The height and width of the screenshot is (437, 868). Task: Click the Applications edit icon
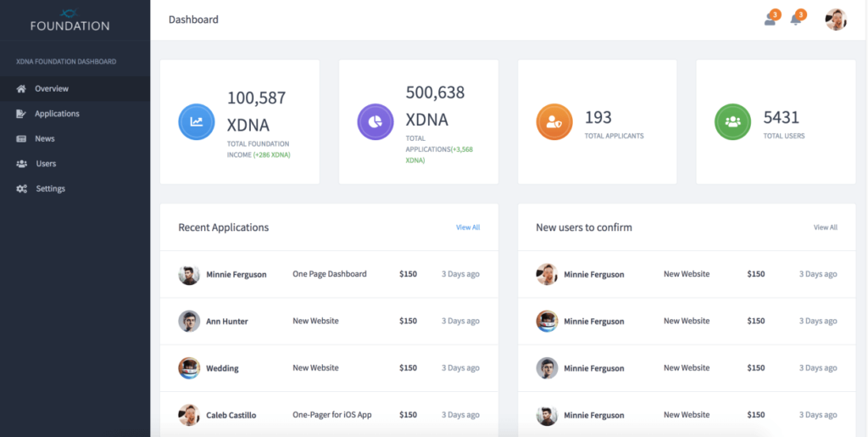[x=21, y=114]
